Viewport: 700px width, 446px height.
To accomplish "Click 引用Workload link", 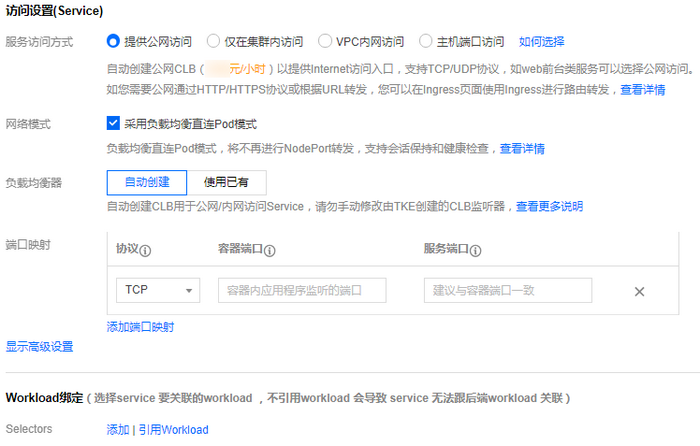I will (173, 429).
